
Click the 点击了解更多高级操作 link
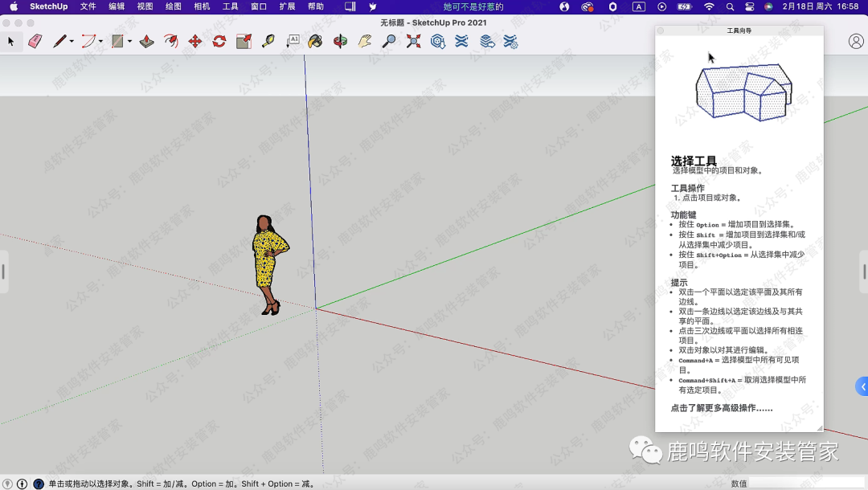[x=721, y=408]
